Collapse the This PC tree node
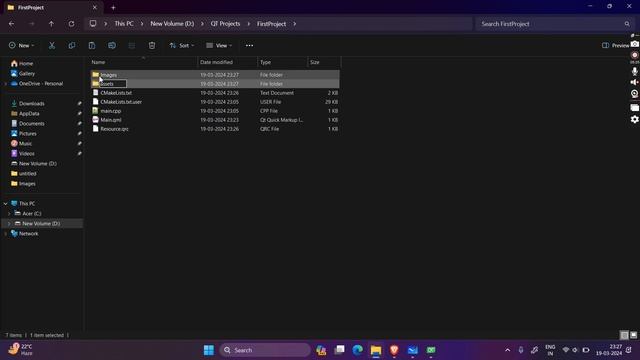This screenshot has height=360, width=640. [x=6, y=204]
